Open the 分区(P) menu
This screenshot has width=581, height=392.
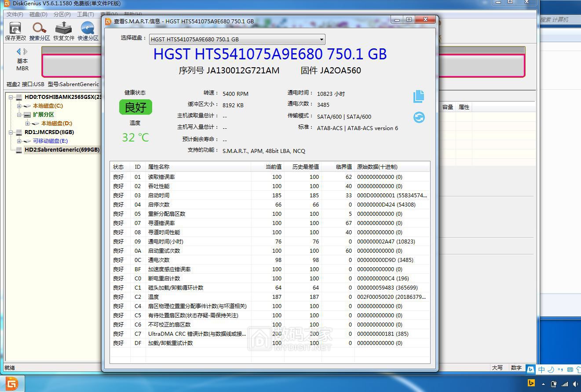62,15
